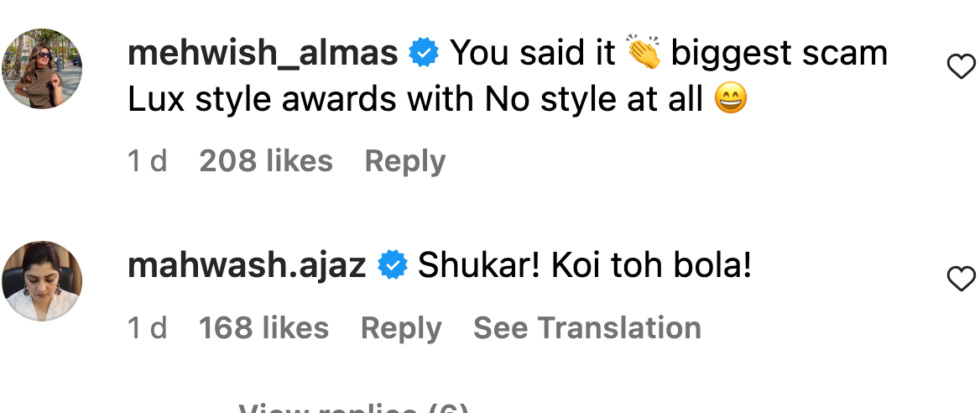Image resolution: width=980 pixels, height=413 pixels.
Task: Click See Translation on the Shukar comment
Action: (586, 328)
